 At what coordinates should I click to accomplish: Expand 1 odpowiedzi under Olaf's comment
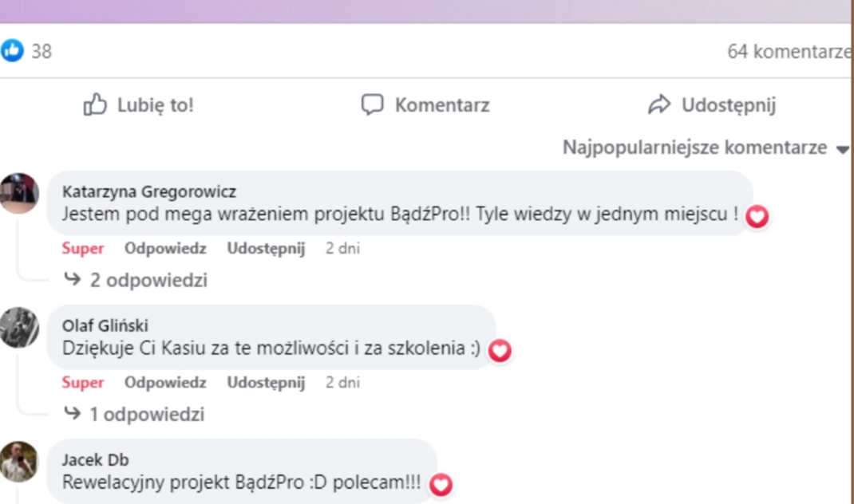(x=135, y=414)
